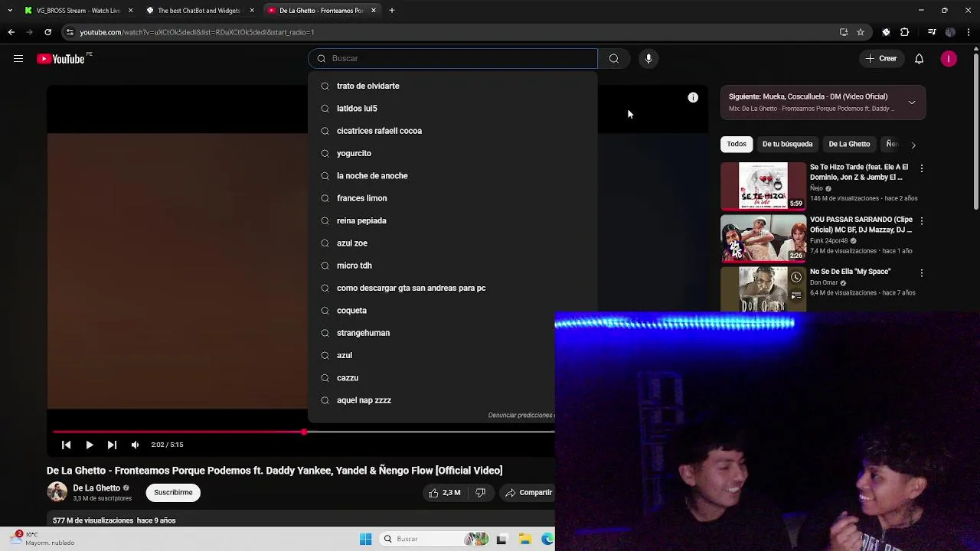The height and width of the screenshot is (551, 980).
Task: Select suggestion 'la noche de anoche'
Action: pos(452,176)
